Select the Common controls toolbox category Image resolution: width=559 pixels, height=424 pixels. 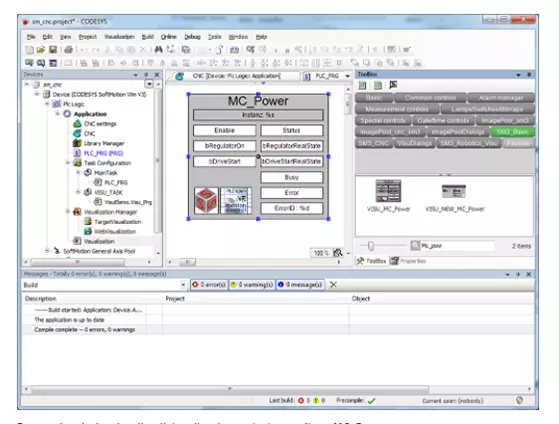[x=430, y=98]
